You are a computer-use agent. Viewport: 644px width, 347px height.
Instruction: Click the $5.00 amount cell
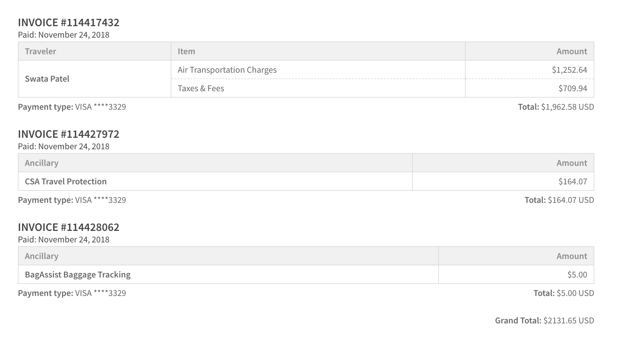[x=516, y=275]
